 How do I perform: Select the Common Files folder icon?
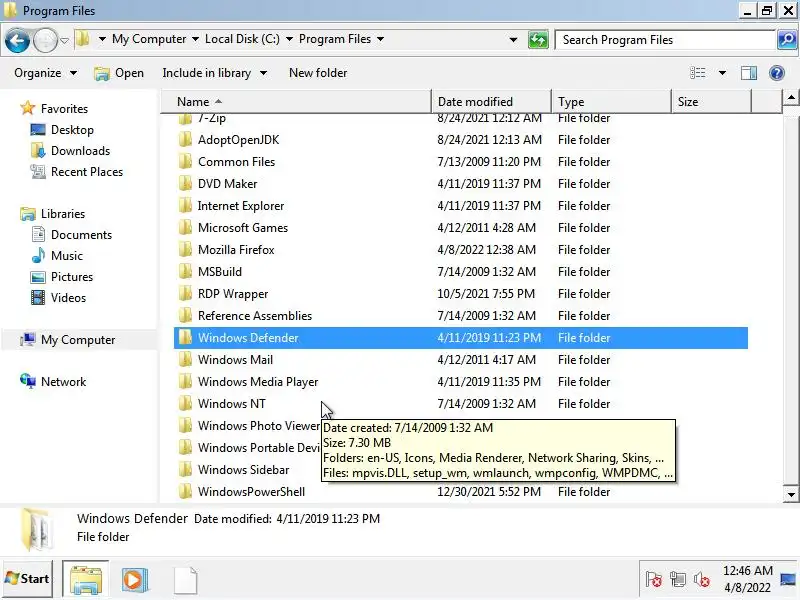point(185,162)
